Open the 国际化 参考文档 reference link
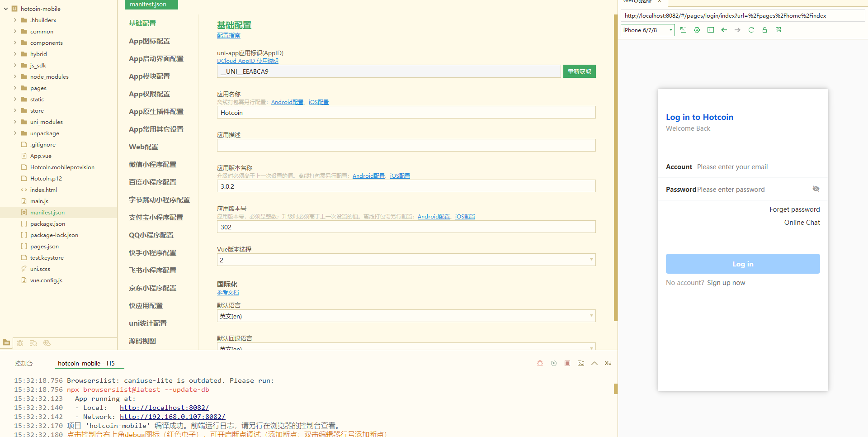Viewport: 868px width, 437px height. 228,293
